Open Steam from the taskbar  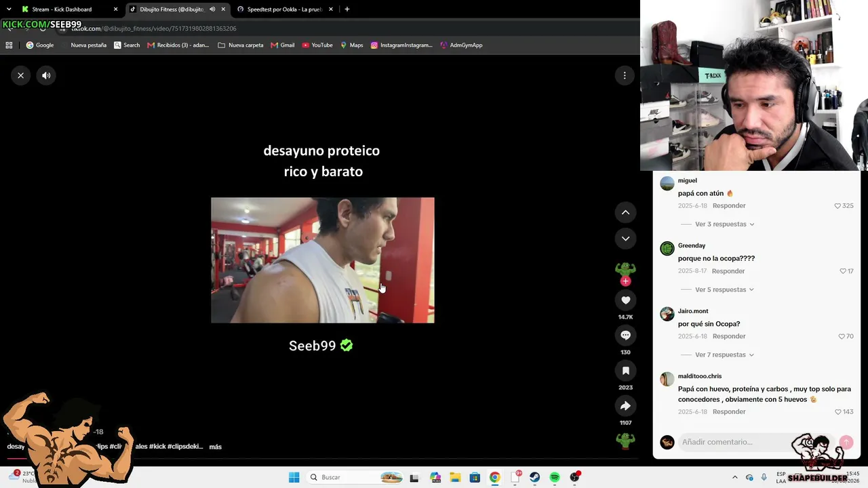pyautogui.click(x=535, y=477)
